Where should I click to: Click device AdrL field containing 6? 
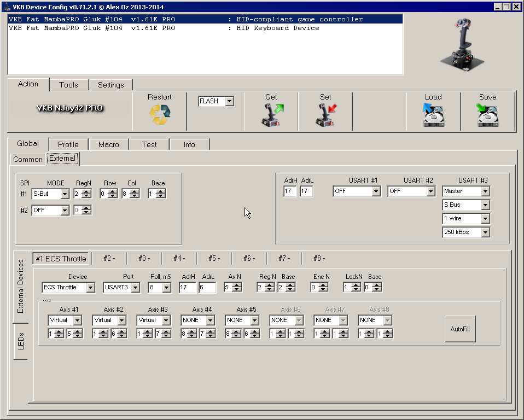point(207,287)
